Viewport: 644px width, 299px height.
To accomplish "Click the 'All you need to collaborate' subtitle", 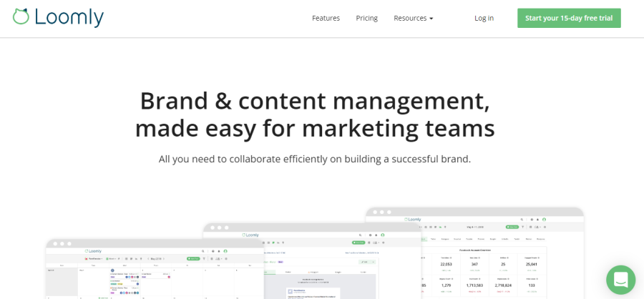I will 315,159.
